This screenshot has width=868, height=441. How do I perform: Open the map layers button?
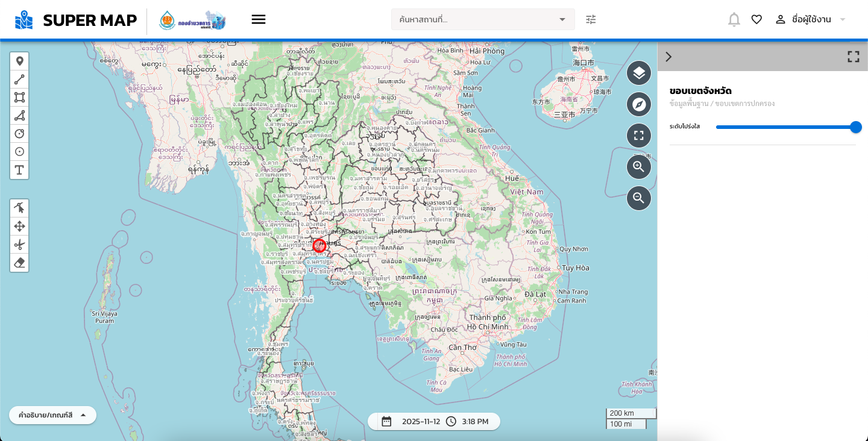coord(639,73)
